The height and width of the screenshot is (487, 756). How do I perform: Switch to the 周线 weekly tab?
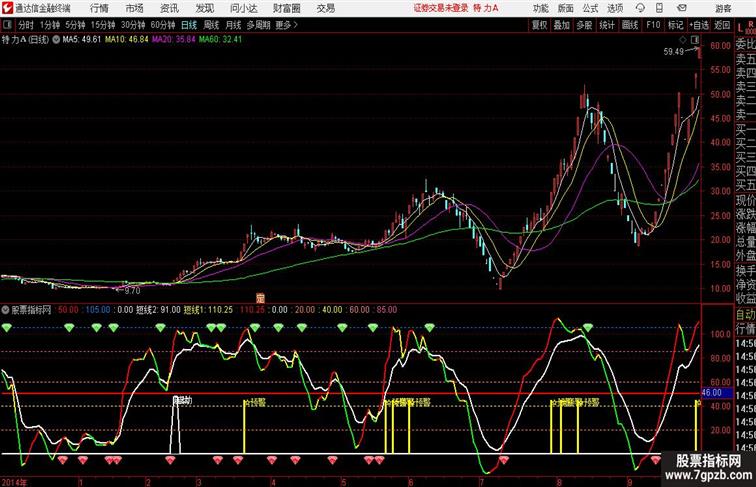211,25
